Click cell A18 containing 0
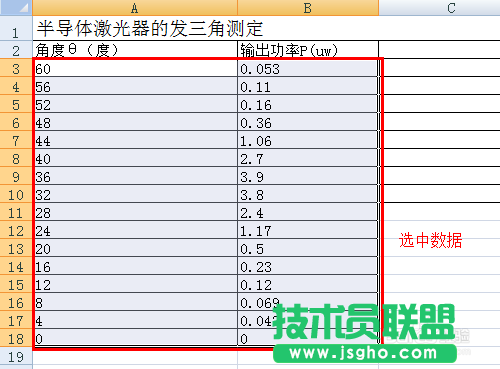Viewport: 500px width, 369px height. [x=135, y=338]
